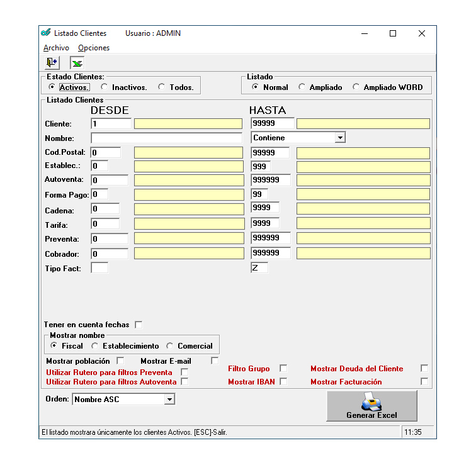Click Cod.Postal hasta field
The height and width of the screenshot is (465, 476).
tap(270, 152)
